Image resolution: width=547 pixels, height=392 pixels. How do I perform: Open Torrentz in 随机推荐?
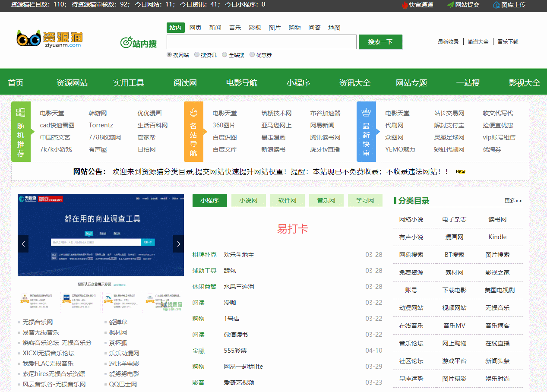(101, 125)
